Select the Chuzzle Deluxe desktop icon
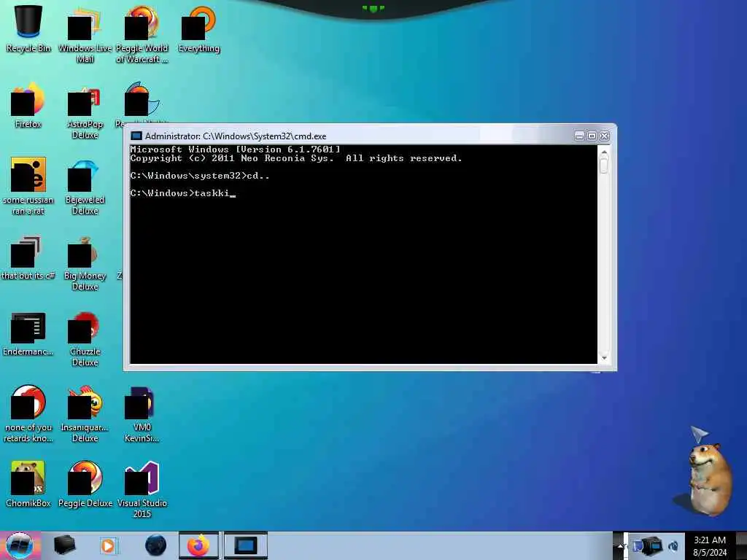The height and width of the screenshot is (560, 747). [x=85, y=338]
